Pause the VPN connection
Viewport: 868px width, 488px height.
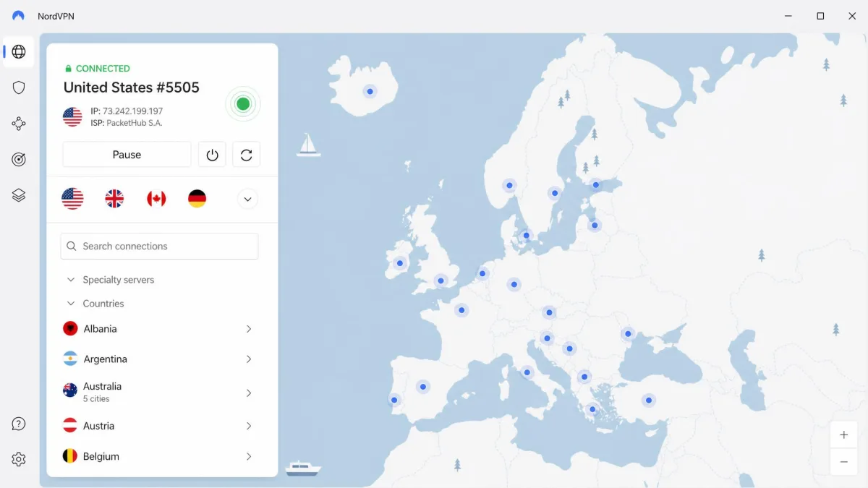[127, 155]
